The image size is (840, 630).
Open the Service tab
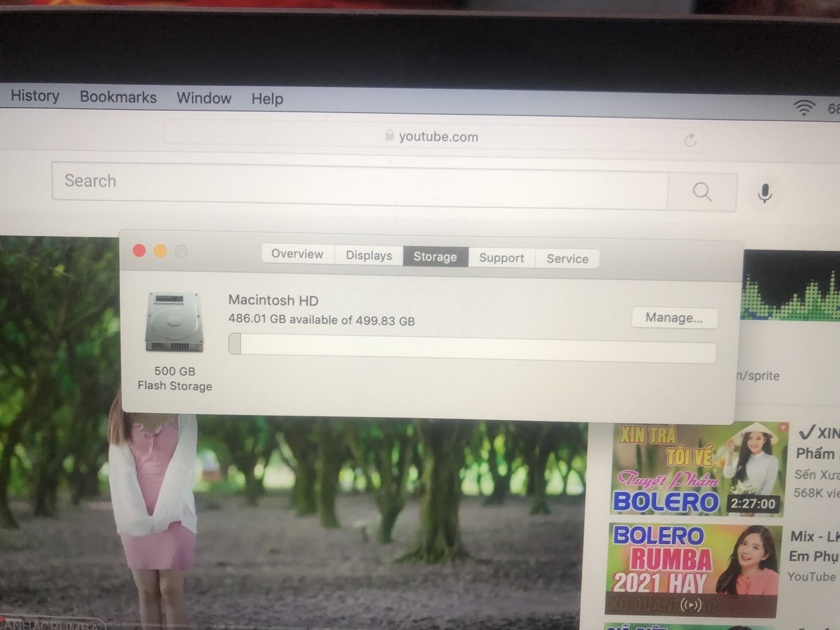567,259
